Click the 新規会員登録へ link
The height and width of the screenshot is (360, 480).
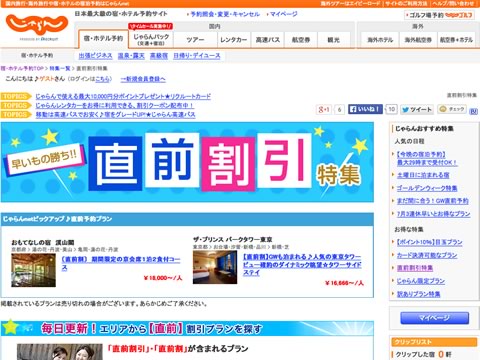click(x=143, y=79)
